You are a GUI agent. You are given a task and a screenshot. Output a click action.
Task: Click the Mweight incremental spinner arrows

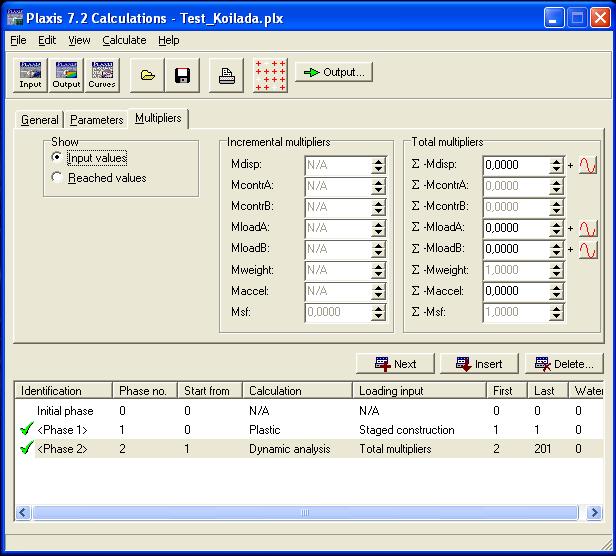click(378, 270)
